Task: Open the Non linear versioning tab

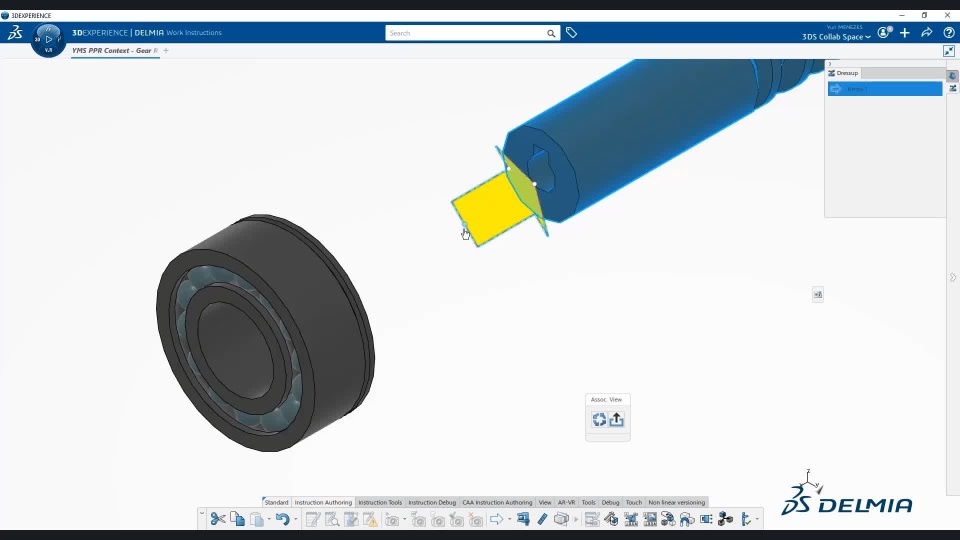Action: [x=677, y=502]
